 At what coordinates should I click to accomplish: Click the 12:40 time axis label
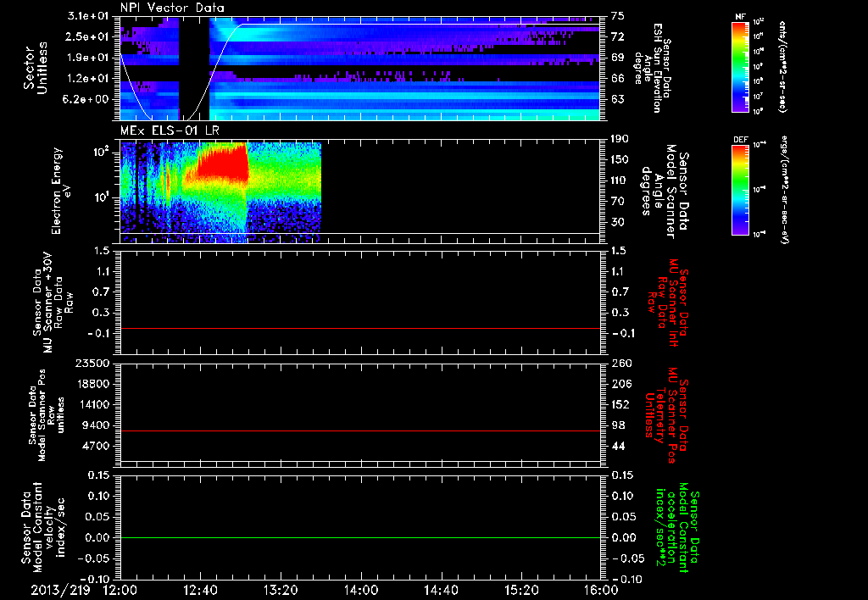click(x=200, y=590)
